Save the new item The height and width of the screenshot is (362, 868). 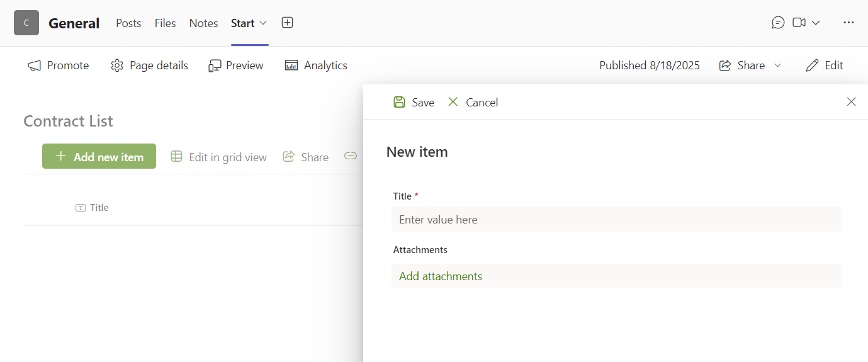[x=414, y=102]
